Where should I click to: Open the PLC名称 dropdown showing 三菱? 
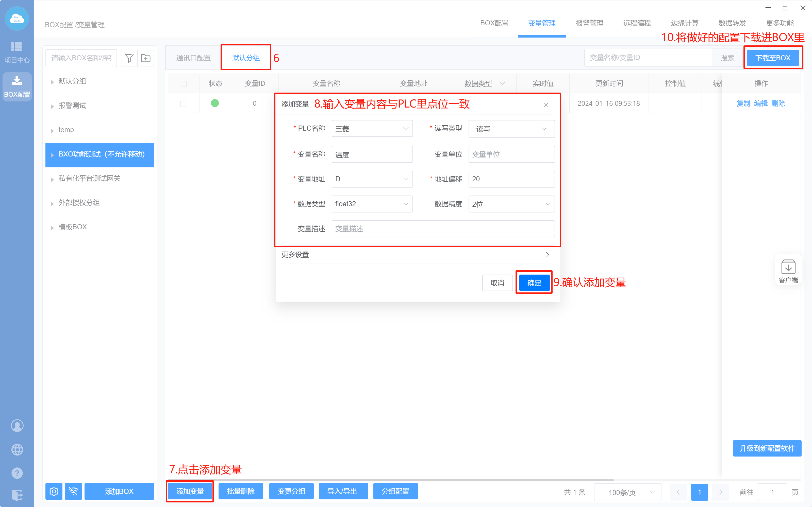coord(372,129)
